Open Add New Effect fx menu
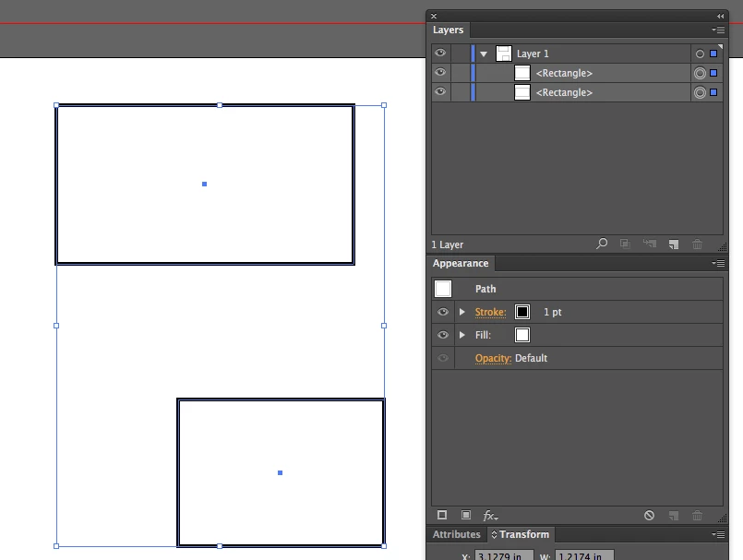Screen dimensions: 743x560 click(x=490, y=516)
